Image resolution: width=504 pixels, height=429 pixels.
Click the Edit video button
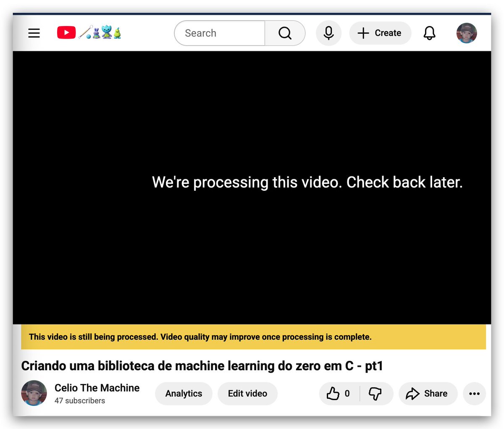247,394
